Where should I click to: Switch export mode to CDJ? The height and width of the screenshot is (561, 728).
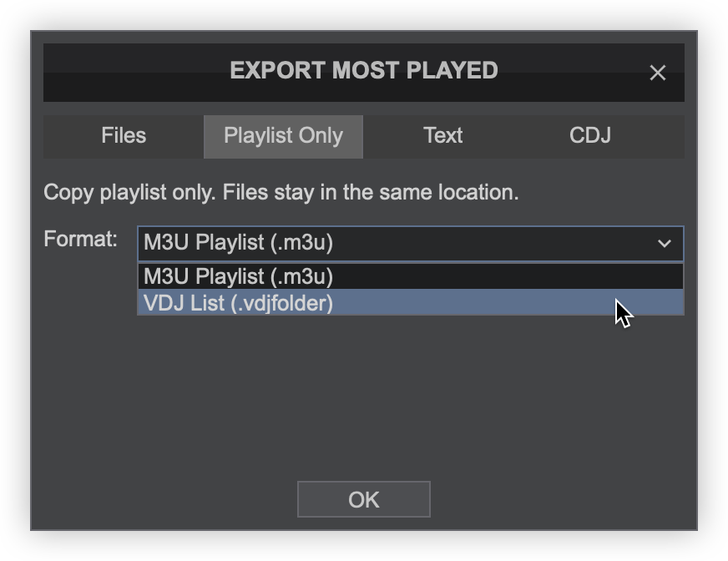[x=590, y=136]
